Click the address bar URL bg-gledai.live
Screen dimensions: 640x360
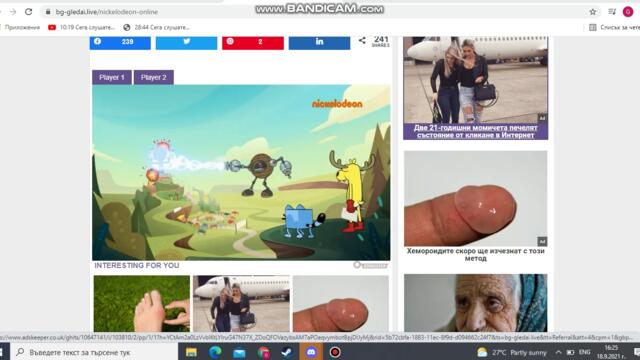pos(107,12)
